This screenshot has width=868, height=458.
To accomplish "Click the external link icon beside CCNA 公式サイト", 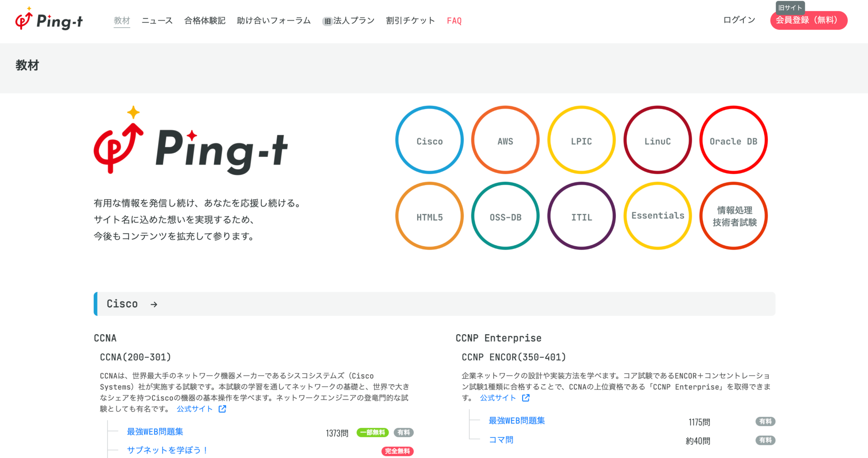I will 222,409.
